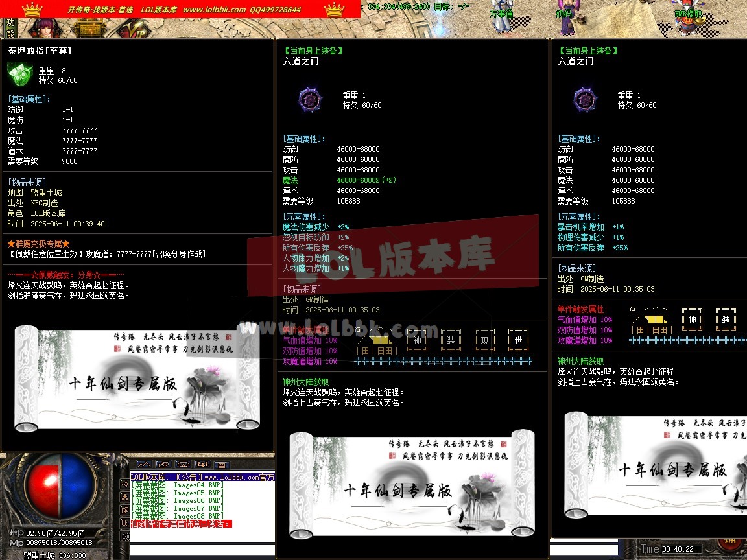747x560 pixels.
Task: Click the group members button above chat
Action: 202,464
